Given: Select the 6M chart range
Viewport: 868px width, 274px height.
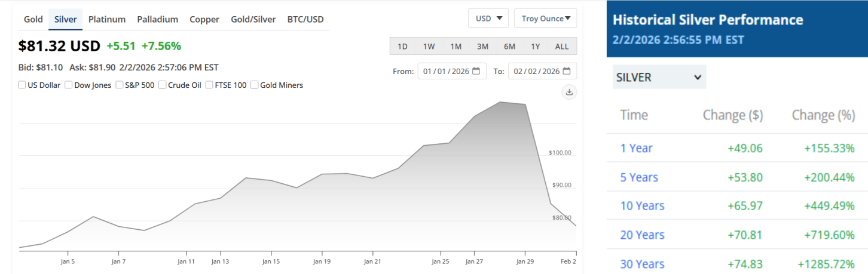Looking at the screenshot, I should pos(509,46).
